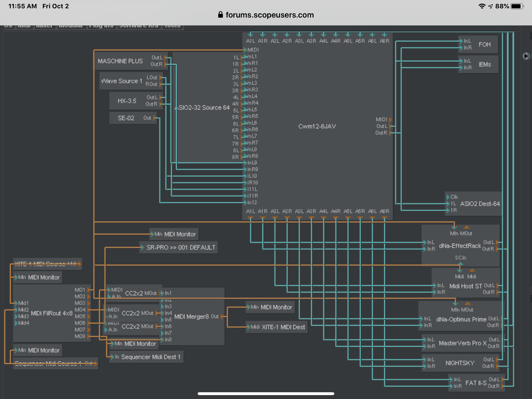Click the FOH InL input port
This screenshot has width=532, height=399.
462,41
